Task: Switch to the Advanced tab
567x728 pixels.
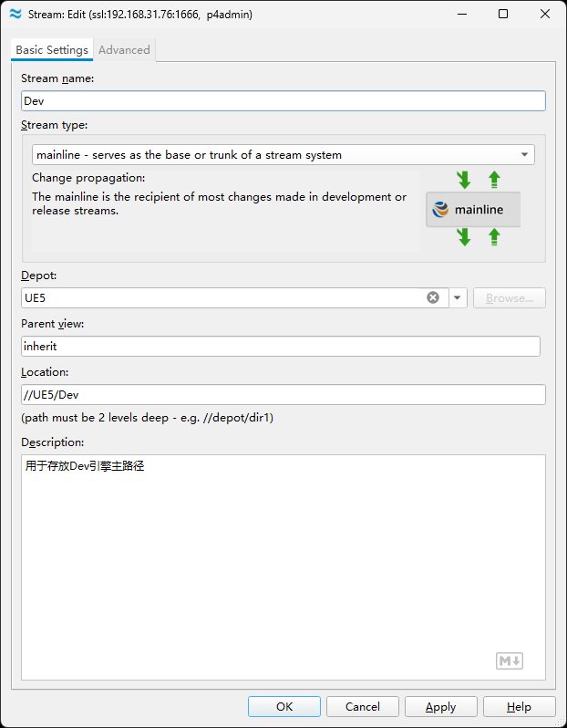Action: pyautogui.click(x=124, y=49)
